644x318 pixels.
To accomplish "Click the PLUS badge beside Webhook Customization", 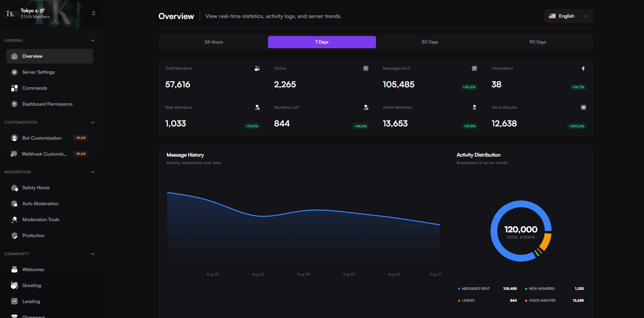I will [x=81, y=154].
